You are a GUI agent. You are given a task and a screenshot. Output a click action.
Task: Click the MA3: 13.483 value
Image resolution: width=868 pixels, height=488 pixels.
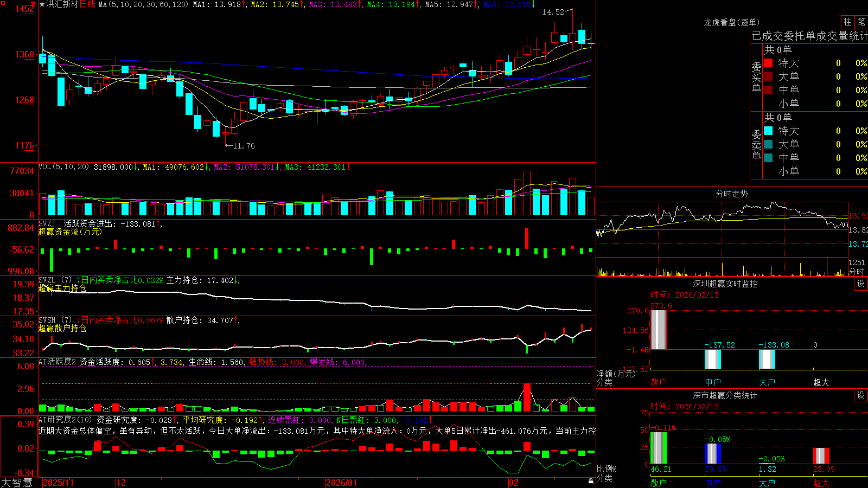coord(333,4)
